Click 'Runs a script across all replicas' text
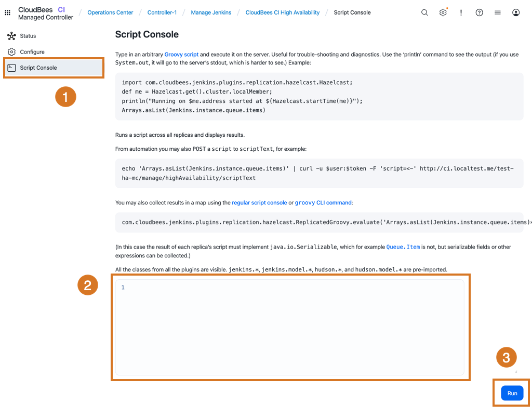 180,135
